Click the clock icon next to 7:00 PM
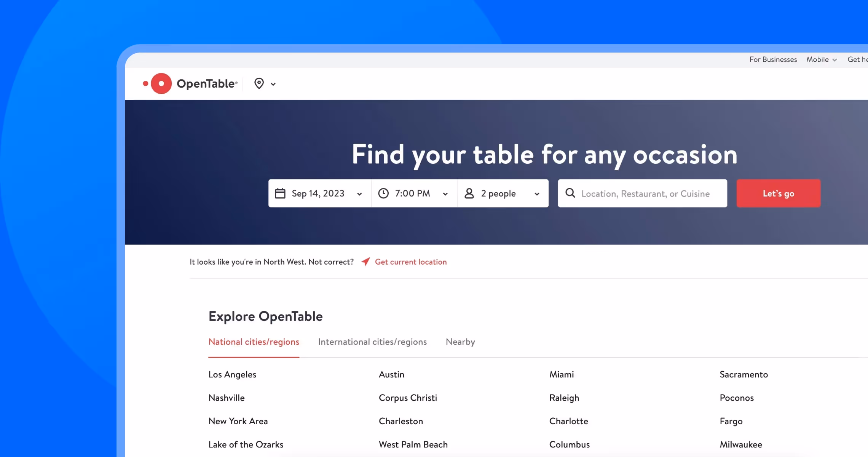 pos(383,193)
